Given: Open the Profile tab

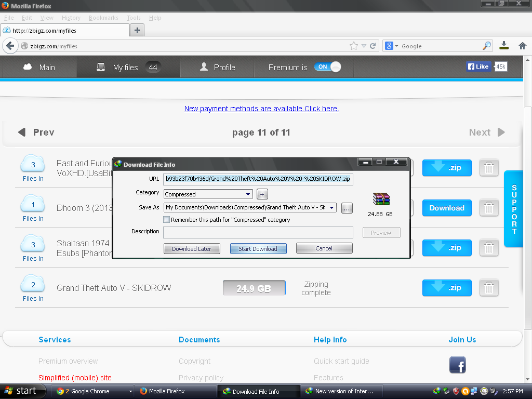Looking at the screenshot, I should click(x=217, y=67).
